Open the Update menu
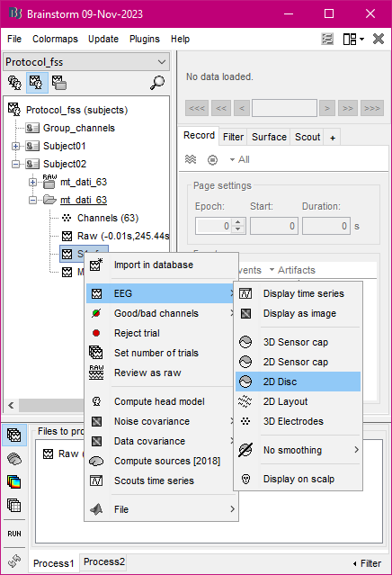The height and width of the screenshot is (575, 392). tap(103, 39)
